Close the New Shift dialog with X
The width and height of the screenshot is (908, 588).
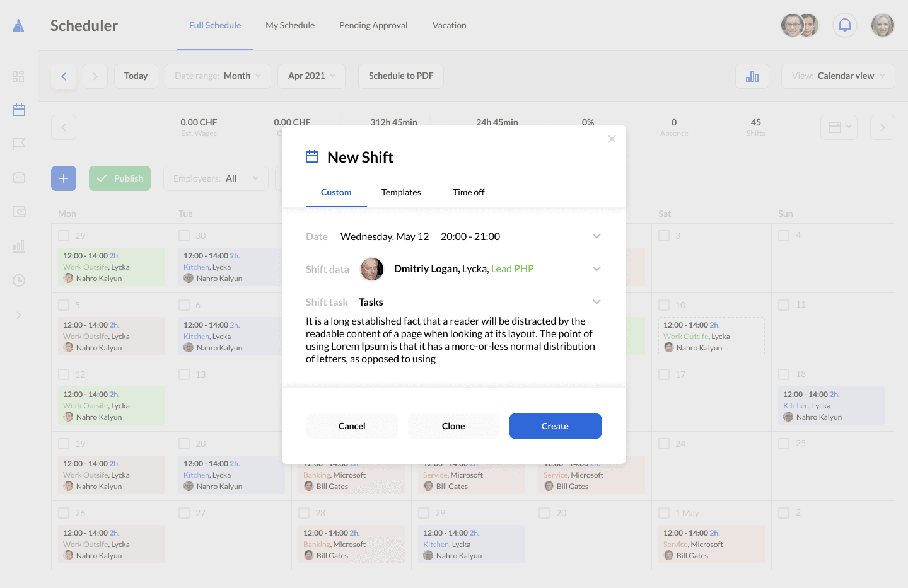tap(611, 139)
